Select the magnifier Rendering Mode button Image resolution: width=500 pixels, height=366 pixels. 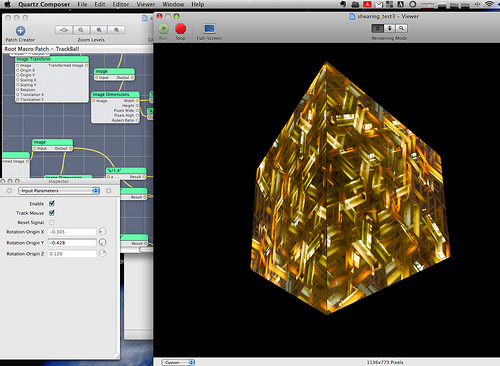pos(401,28)
